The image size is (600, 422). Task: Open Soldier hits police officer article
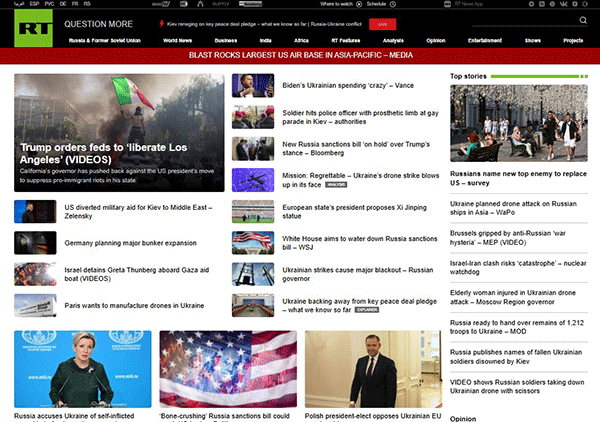[x=360, y=117]
